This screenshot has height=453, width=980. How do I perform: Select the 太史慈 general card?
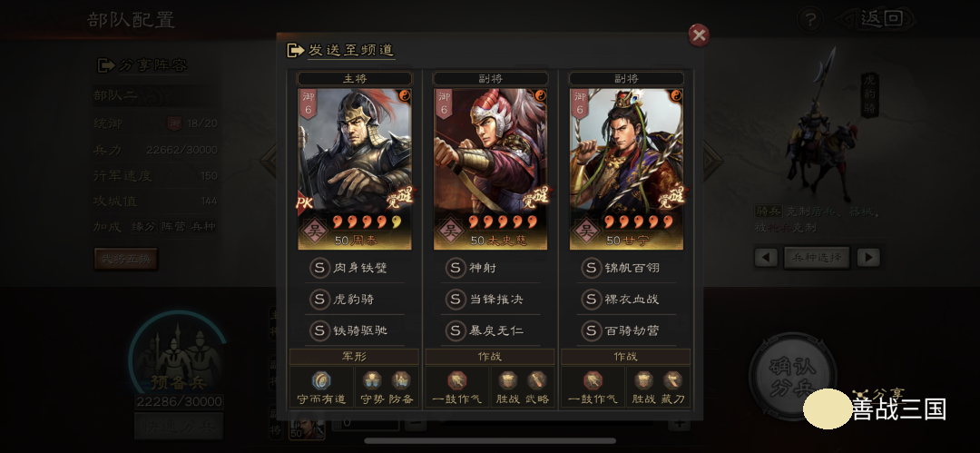point(491,169)
